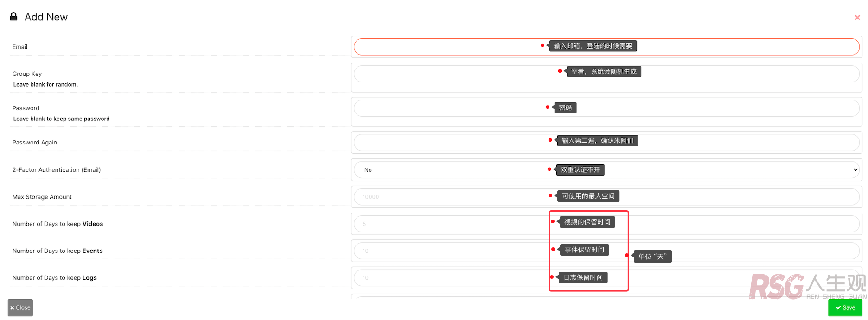Click the gray Close button
The height and width of the screenshot is (320, 868).
point(20,307)
